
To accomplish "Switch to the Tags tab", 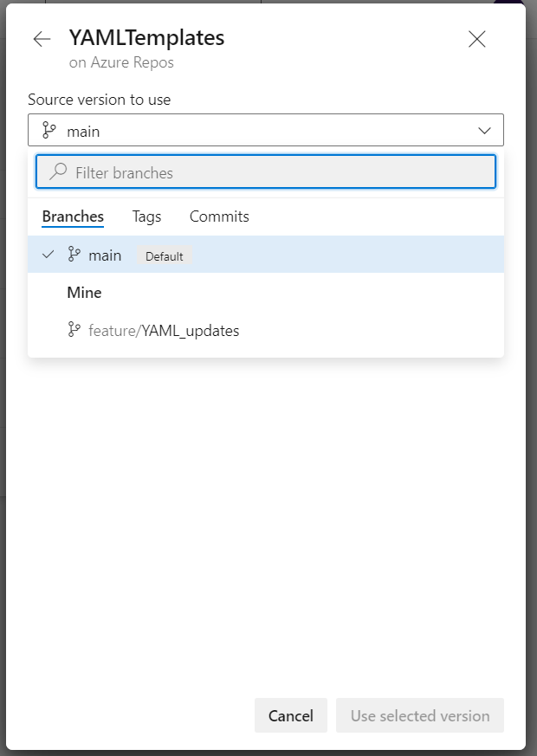I will (146, 216).
